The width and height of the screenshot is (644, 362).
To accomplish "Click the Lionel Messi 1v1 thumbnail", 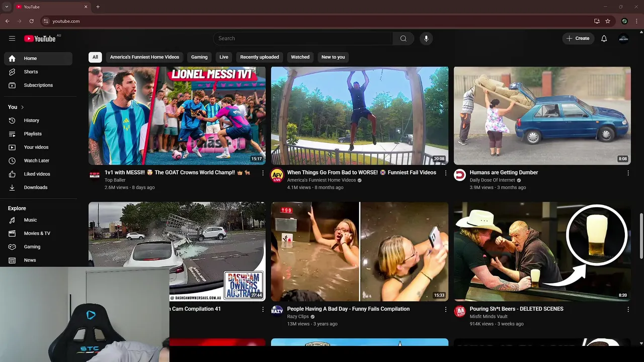I will [177, 116].
